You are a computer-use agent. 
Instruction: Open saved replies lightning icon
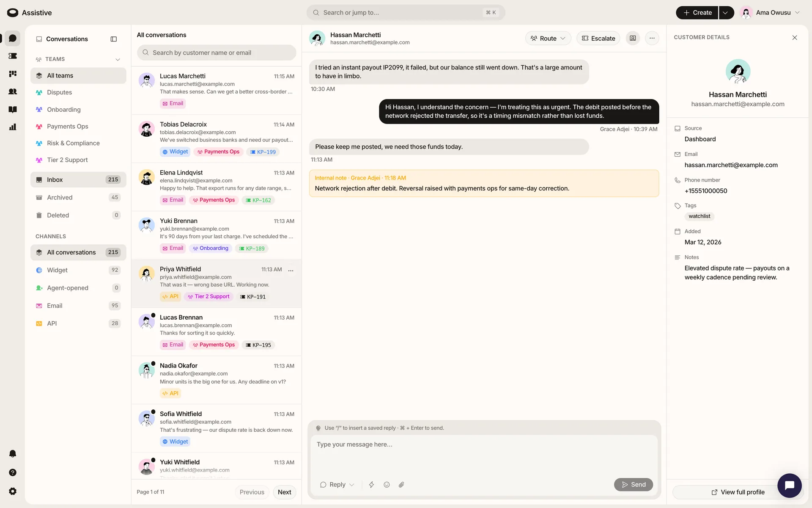(x=371, y=485)
